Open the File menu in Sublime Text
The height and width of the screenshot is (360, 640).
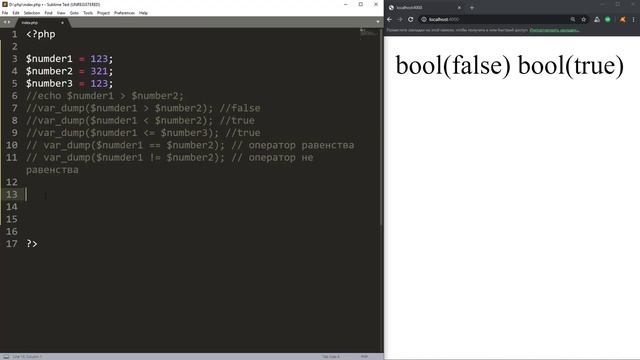pos(5,13)
